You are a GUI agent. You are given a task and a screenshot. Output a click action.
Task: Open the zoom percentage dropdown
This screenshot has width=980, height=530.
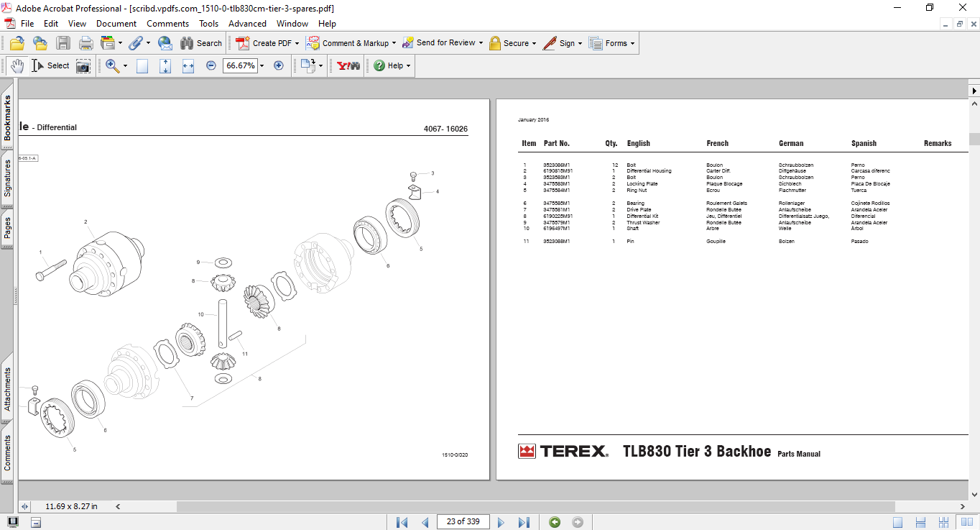pos(262,65)
